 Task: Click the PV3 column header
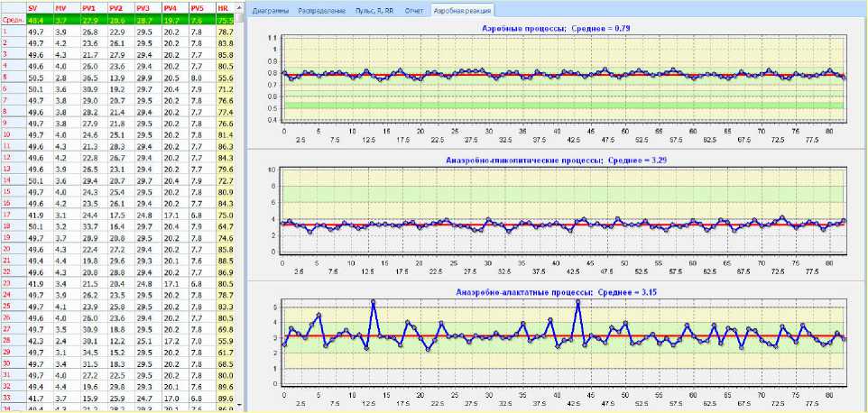[x=148, y=9]
